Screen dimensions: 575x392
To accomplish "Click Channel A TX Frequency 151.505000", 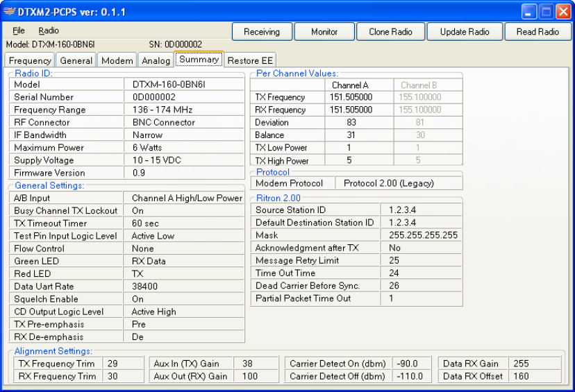I will [x=351, y=97].
